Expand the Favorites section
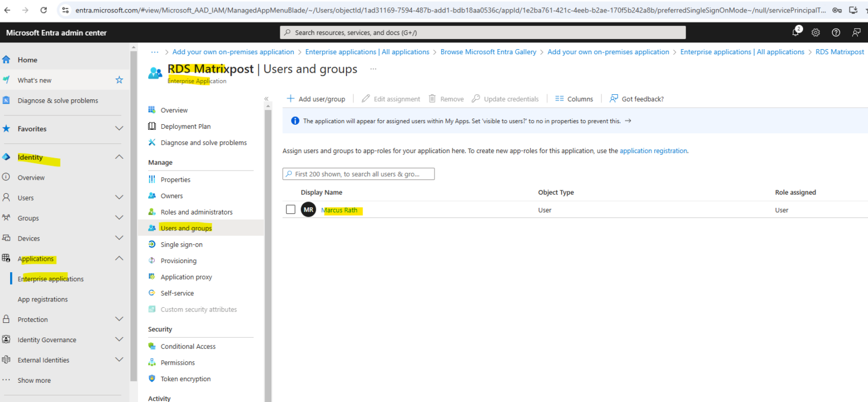This screenshot has width=868, height=402. click(119, 129)
